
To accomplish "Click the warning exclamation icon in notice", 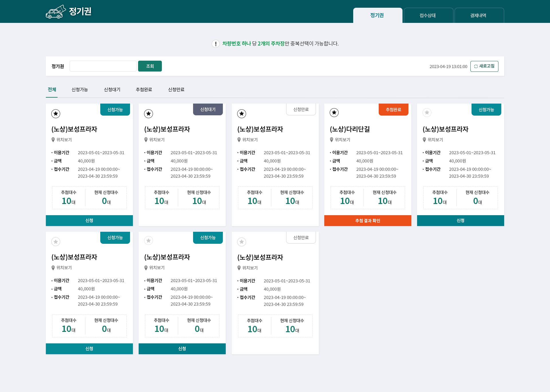I will 215,44.
